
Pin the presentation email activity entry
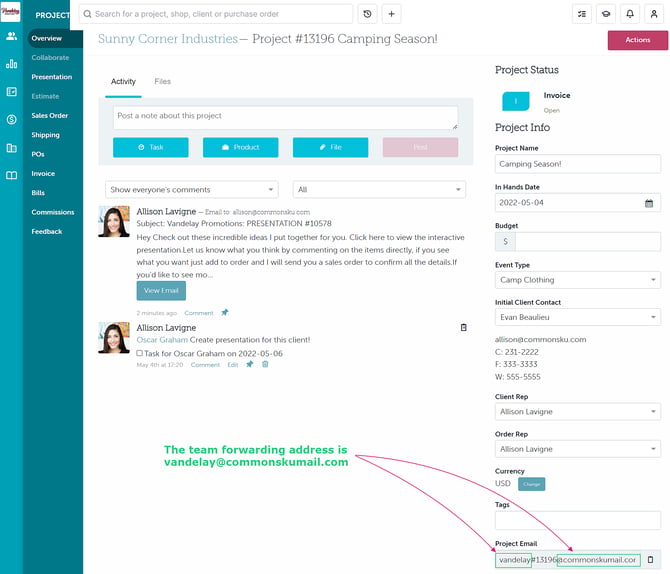(x=225, y=312)
